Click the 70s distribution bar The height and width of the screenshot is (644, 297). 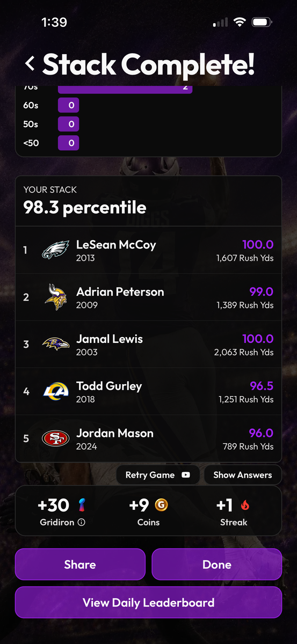coord(125,89)
